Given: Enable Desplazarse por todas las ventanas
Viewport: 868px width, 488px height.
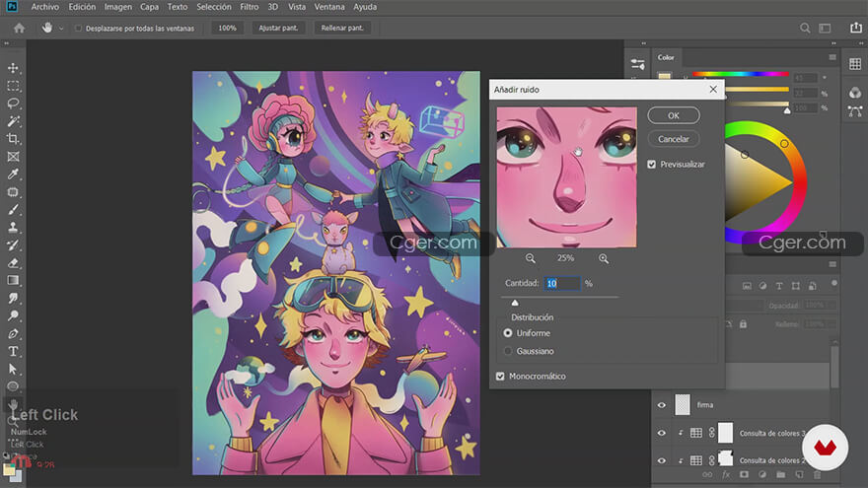Looking at the screenshot, I should pyautogui.click(x=78, y=29).
